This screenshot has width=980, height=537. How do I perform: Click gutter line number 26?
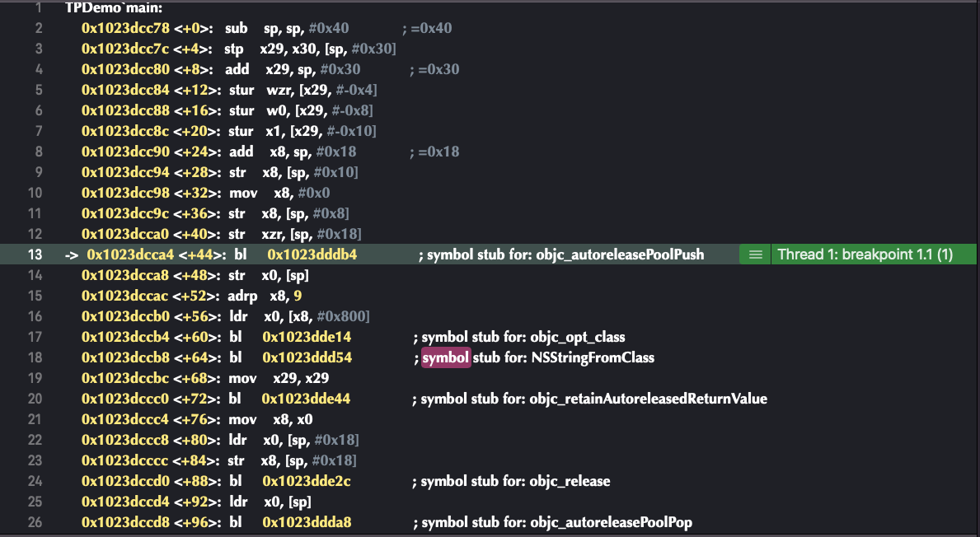click(x=35, y=523)
